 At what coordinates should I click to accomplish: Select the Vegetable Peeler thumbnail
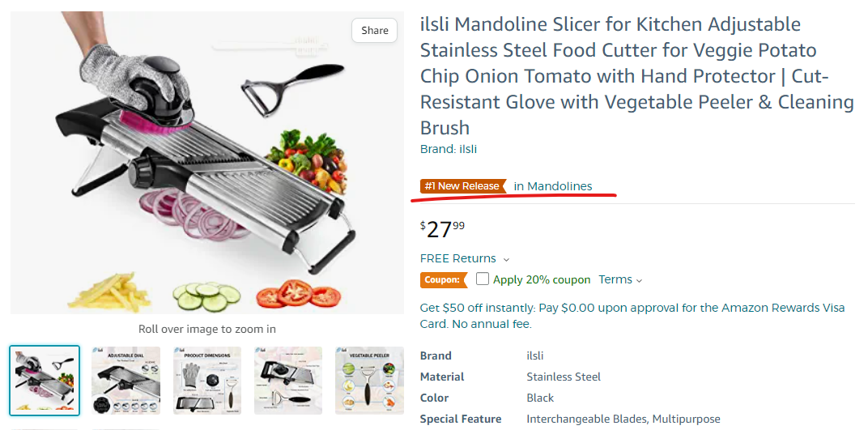pyautogui.click(x=369, y=381)
